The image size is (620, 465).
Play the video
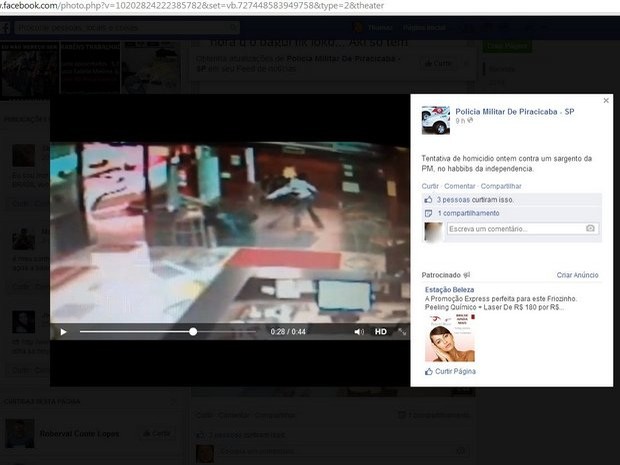(x=63, y=332)
